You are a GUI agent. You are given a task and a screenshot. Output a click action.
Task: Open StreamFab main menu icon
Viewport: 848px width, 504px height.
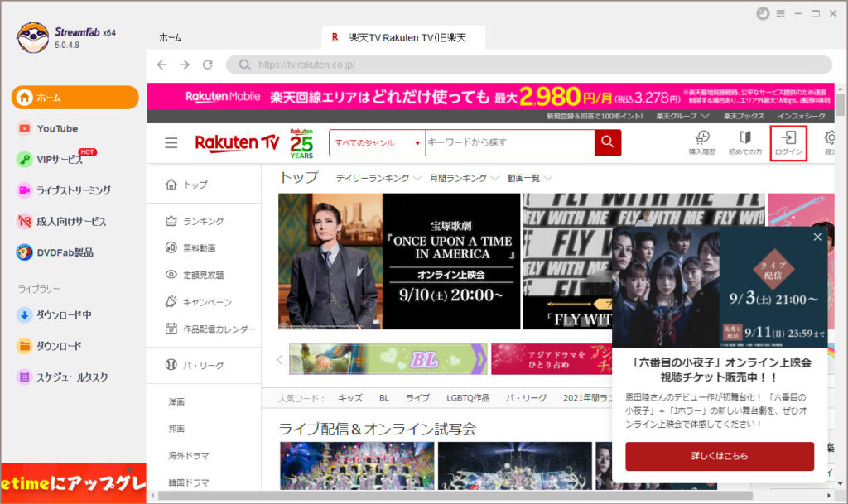coord(780,13)
